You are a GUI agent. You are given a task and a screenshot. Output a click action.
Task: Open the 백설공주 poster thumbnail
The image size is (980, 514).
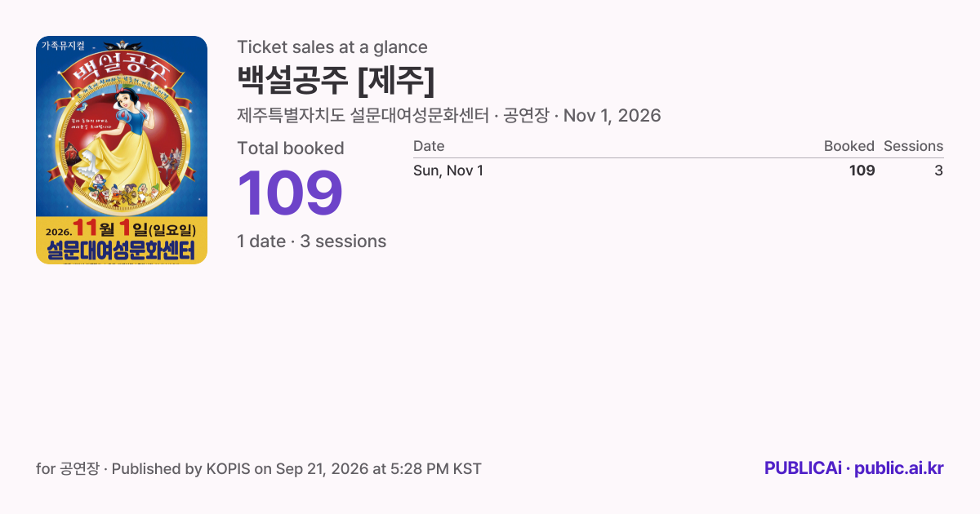click(x=122, y=150)
